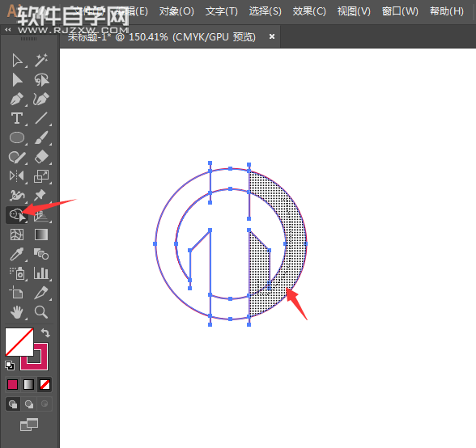Select the Line Segment tool
476x448 pixels.
point(41,118)
